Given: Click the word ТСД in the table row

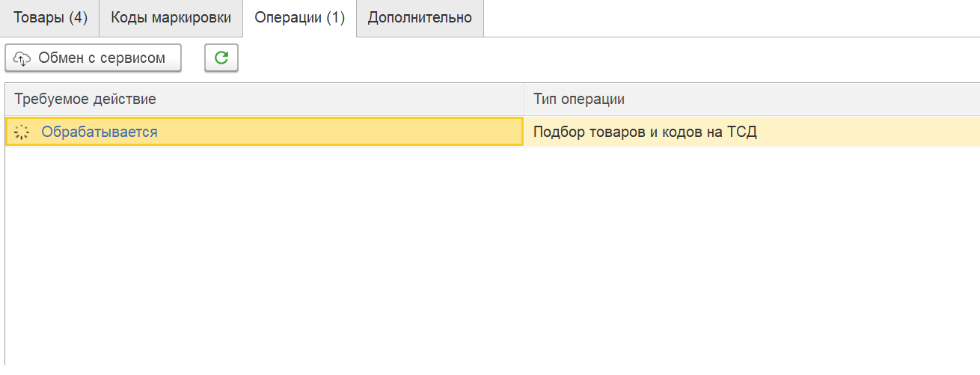Looking at the screenshot, I should [742, 133].
